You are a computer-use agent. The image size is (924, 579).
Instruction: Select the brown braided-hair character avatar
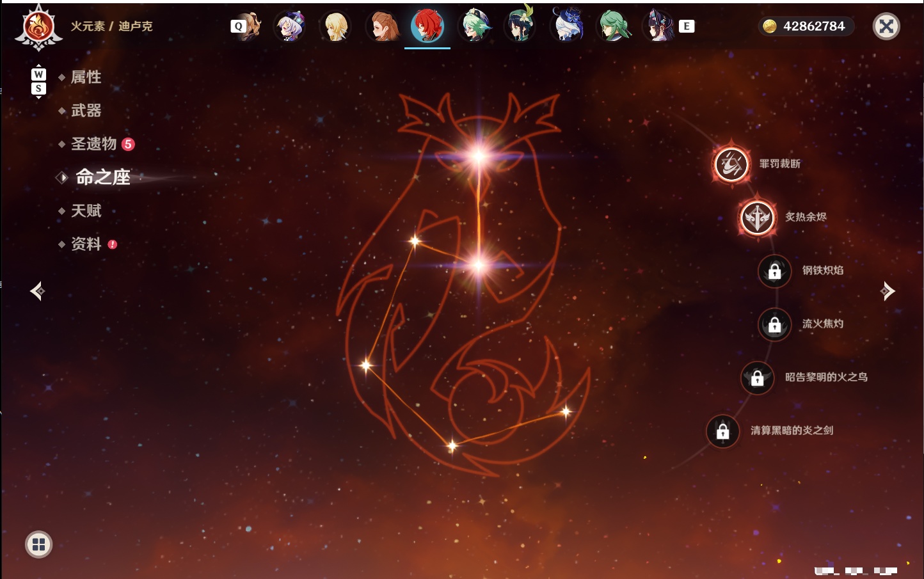(382, 27)
